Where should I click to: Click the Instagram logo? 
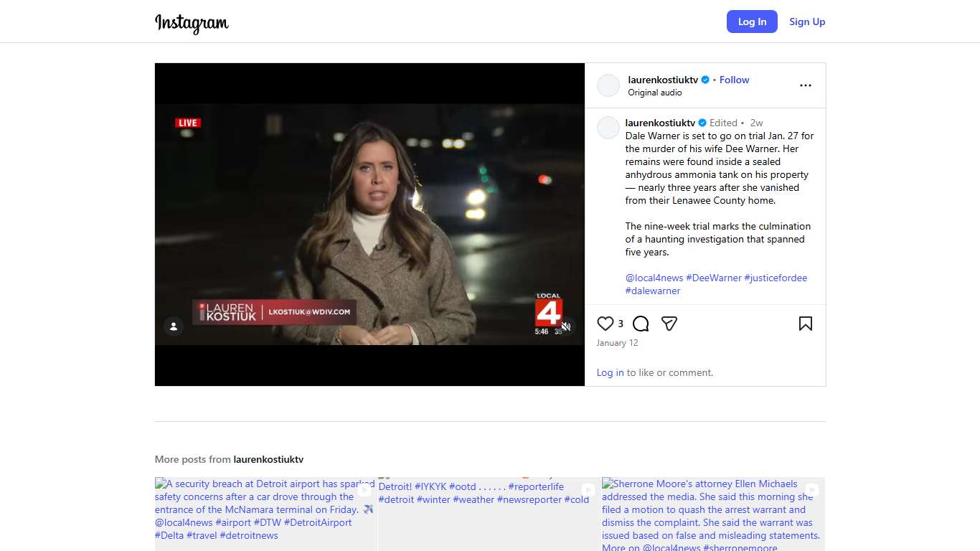click(x=192, y=22)
